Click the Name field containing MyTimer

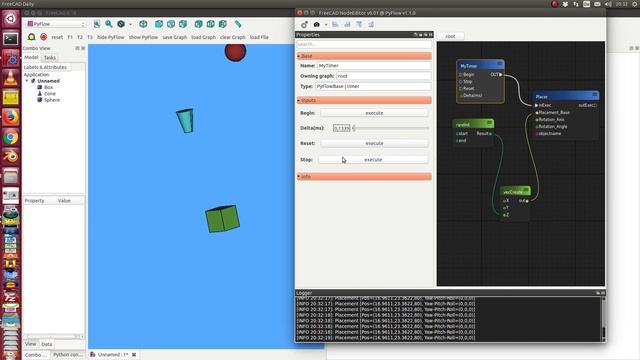pos(374,66)
